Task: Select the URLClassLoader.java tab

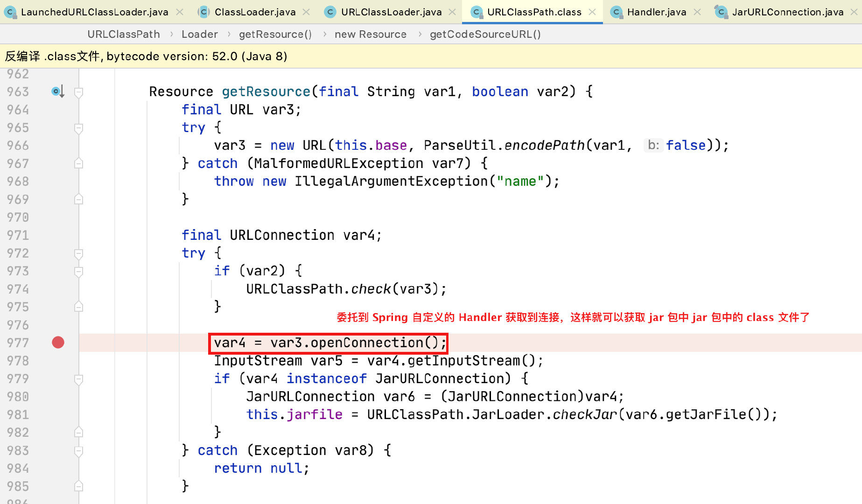Action: pos(391,12)
